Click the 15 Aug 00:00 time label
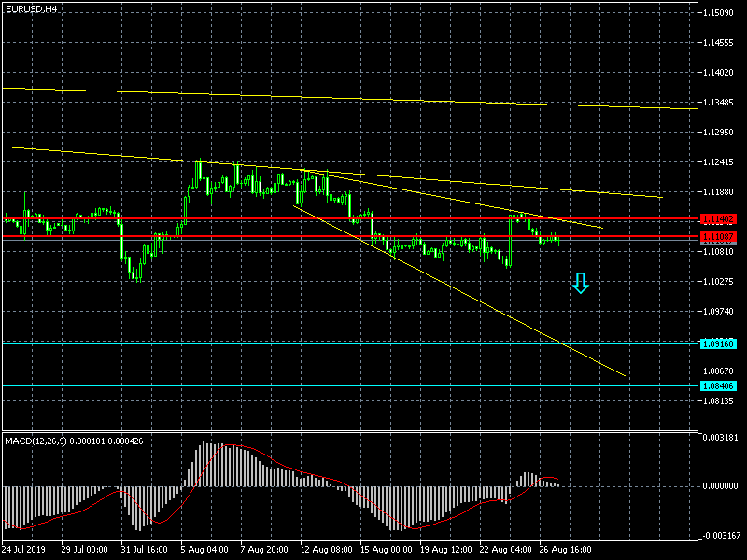Screen dimensions: 747x560 point(387,550)
